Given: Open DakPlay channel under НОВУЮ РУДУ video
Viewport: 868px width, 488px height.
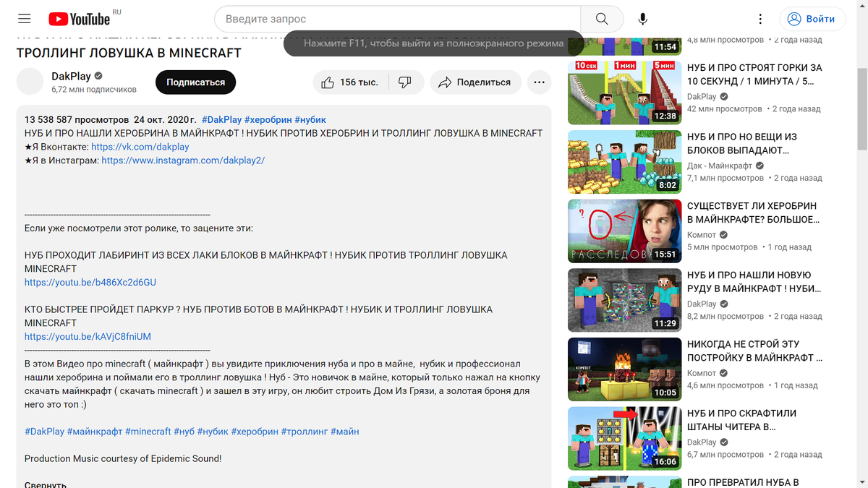Looking at the screenshot, I should tap(702, 304).
